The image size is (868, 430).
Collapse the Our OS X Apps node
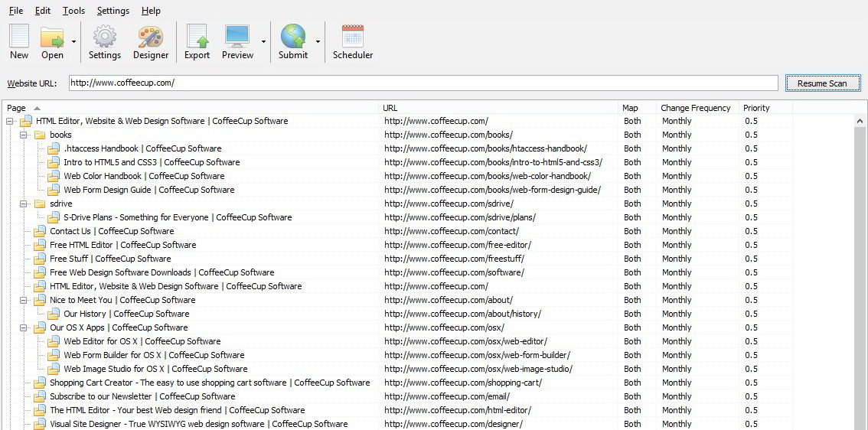(24, 327)
